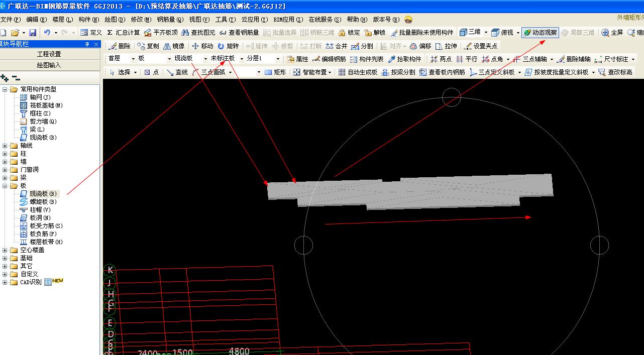The height and width of the screenshot is (355, 644).
Task: Expand the 三点定义斜板 dropdown arrow
Action: tap(519, 72)
